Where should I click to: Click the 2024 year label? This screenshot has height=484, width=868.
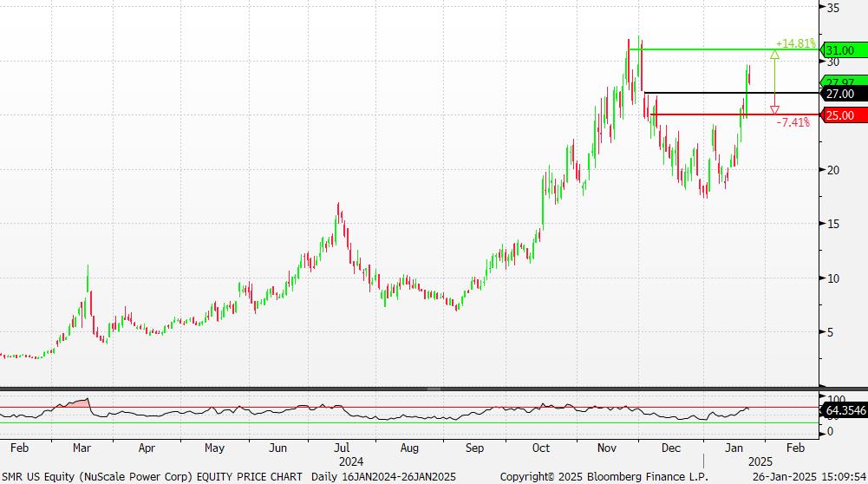click(x=351, y=461)
